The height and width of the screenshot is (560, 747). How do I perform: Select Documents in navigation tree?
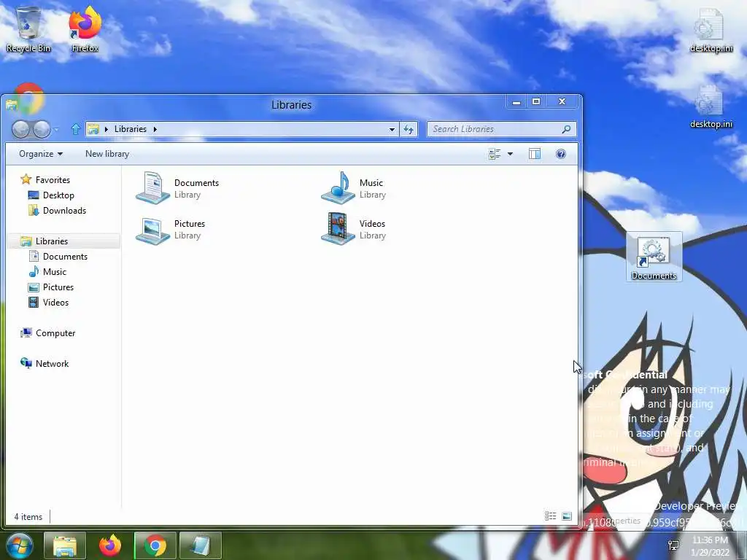pyautogui.click(x=58, y=257)
